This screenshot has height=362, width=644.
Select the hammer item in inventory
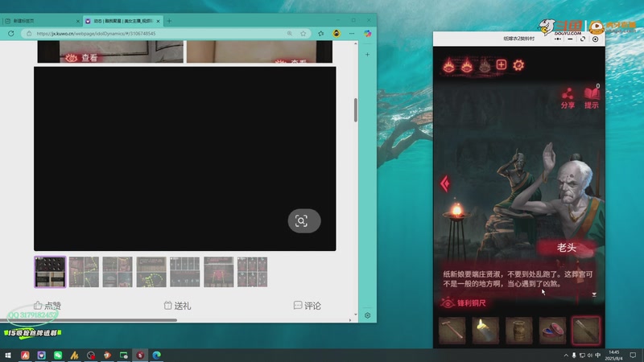(452, 331)
